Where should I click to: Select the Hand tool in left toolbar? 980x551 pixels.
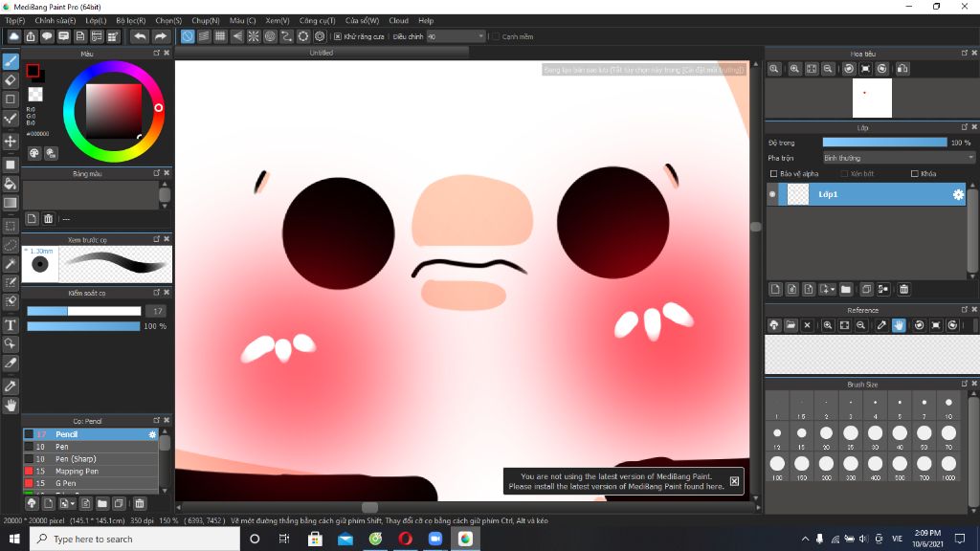(11, 406)
